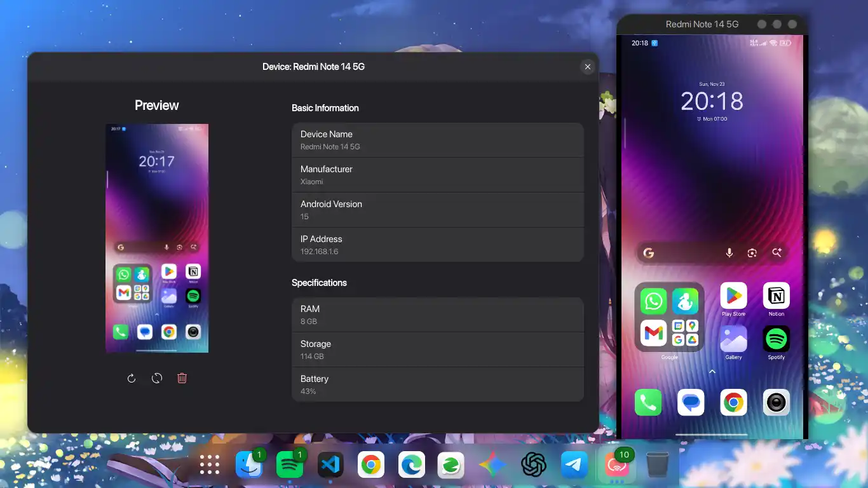Delete the device using the trash icon
868x488 pixels.
coord(182,377)
